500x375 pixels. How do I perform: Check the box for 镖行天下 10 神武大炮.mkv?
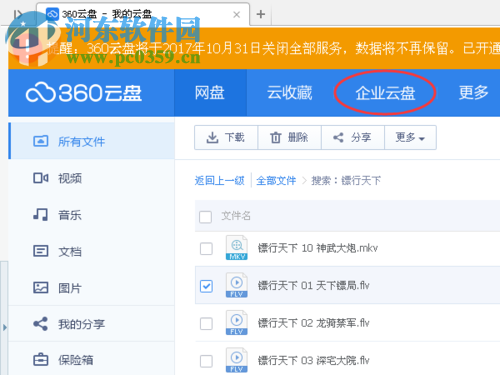tap(206, 249)
